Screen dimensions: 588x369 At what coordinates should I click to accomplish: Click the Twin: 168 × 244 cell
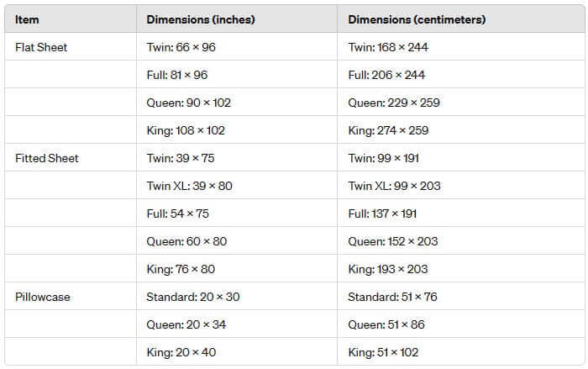click(x=388, y=47)
